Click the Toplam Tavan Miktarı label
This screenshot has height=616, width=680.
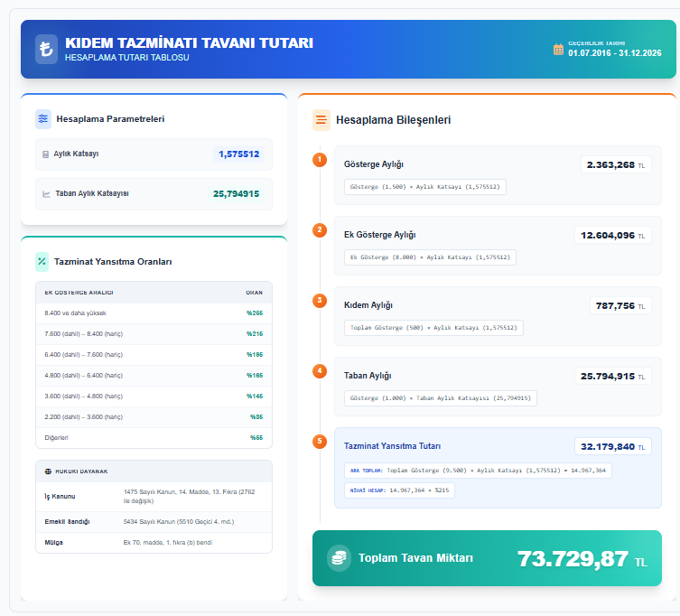415,558
